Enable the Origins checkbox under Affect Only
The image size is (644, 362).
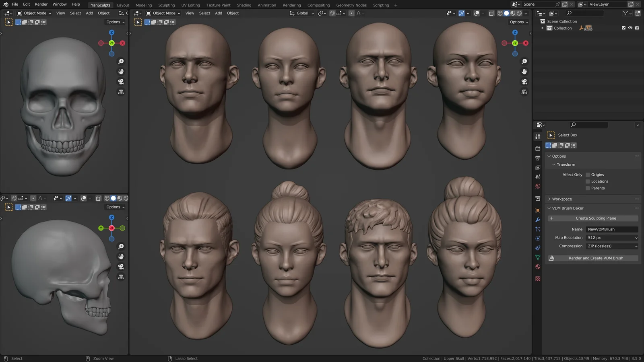point(588,174)
